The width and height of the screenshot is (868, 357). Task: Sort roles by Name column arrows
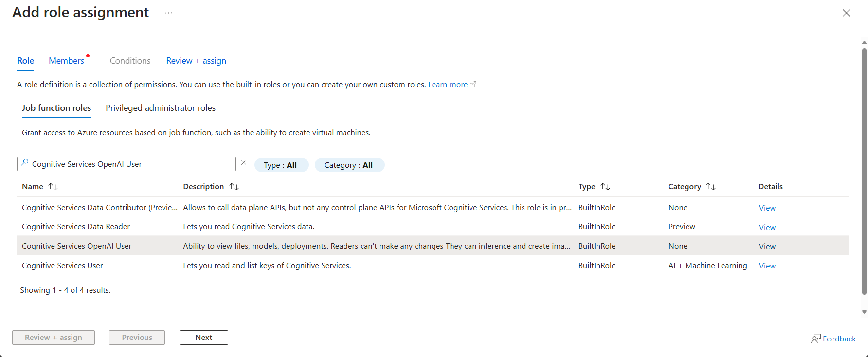[x=53, y=187]
